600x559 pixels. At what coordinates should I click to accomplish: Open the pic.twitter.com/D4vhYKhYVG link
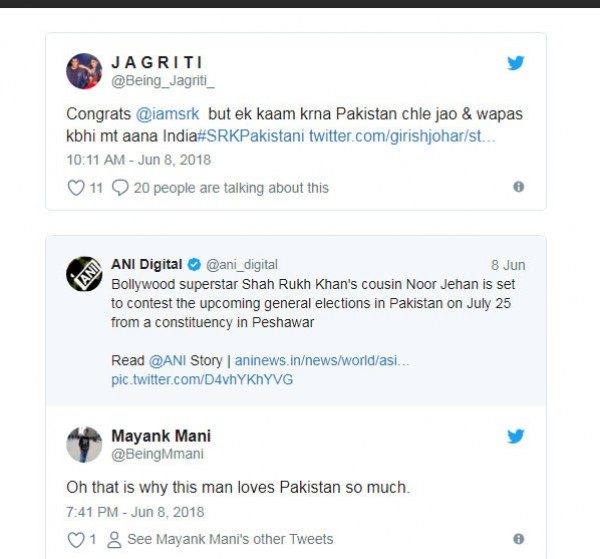coord(202,379)
